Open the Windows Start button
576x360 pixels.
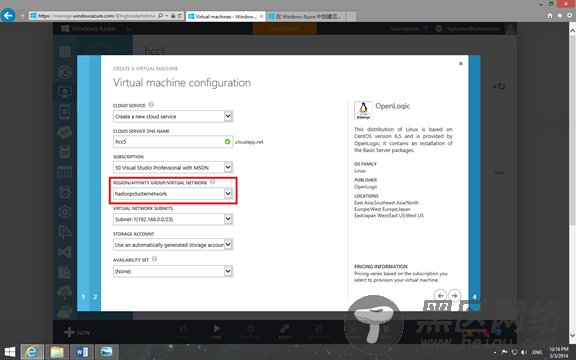click(x=10, y=352)
